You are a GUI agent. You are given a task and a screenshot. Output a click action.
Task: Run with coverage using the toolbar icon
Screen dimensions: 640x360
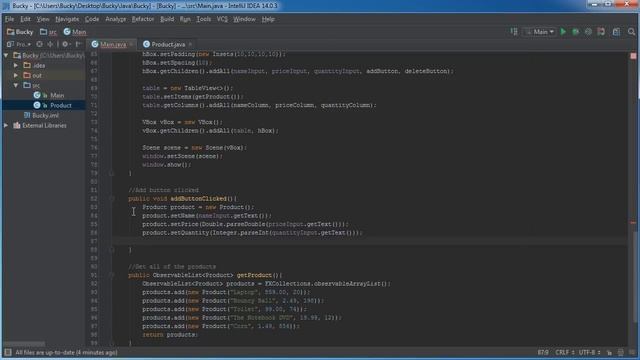point(588,31)
